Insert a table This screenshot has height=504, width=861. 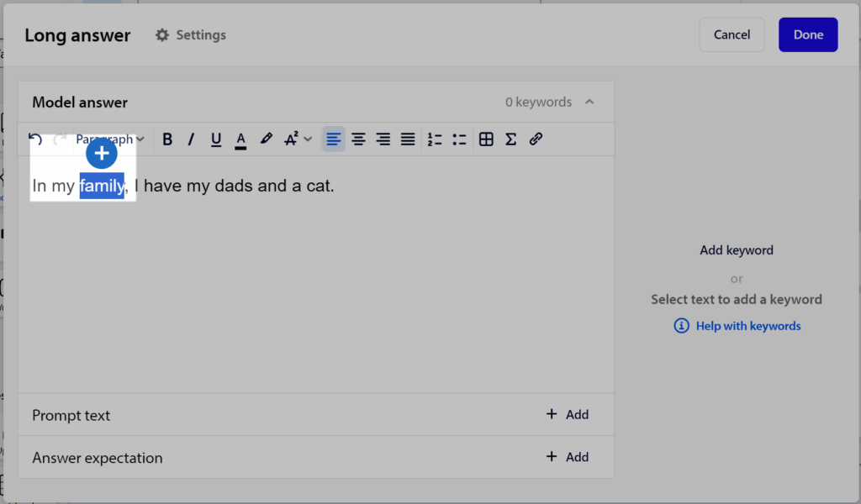[486, 139]
